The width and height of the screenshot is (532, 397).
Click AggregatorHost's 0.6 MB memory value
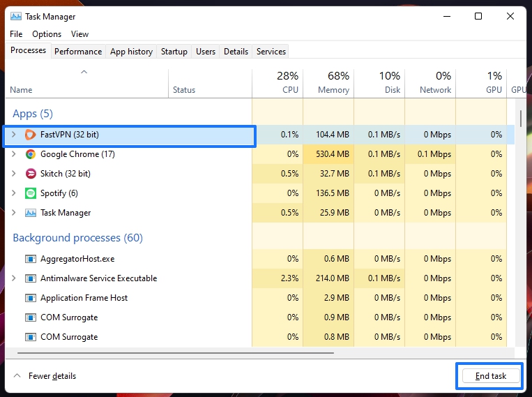point(337,259)
